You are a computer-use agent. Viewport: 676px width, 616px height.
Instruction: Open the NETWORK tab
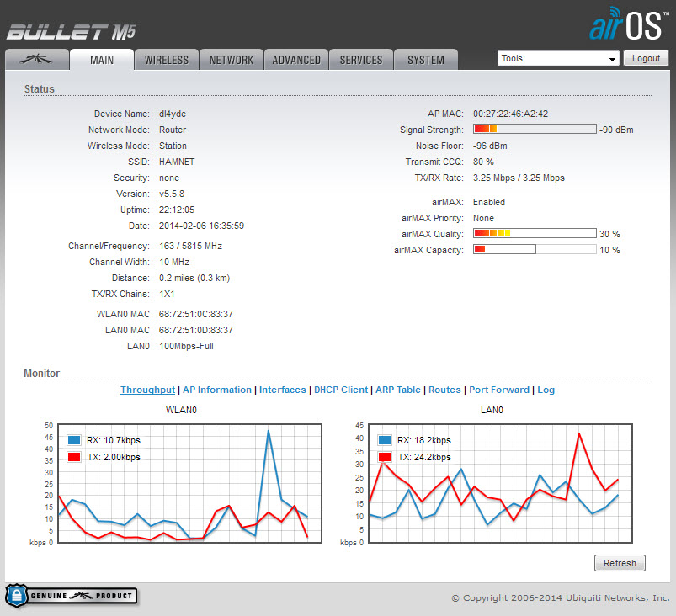[x=232, y=60]
